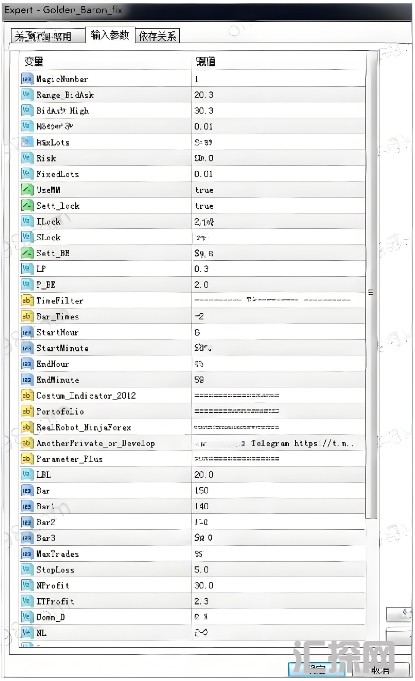The width and height of the screenshot is (415, 681).
Task: Open the first tab on the left
Action: click(48, 36)
